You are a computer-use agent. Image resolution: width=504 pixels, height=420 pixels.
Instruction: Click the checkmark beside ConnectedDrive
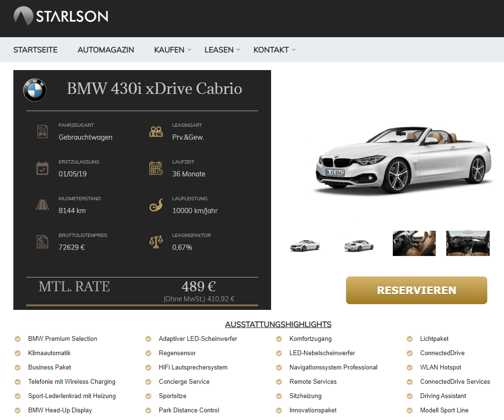pos(409,353)
